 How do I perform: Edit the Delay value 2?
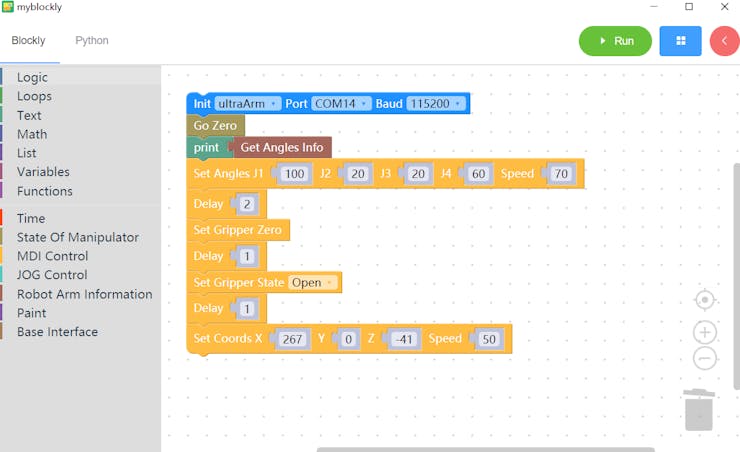[x=247, y=204]
